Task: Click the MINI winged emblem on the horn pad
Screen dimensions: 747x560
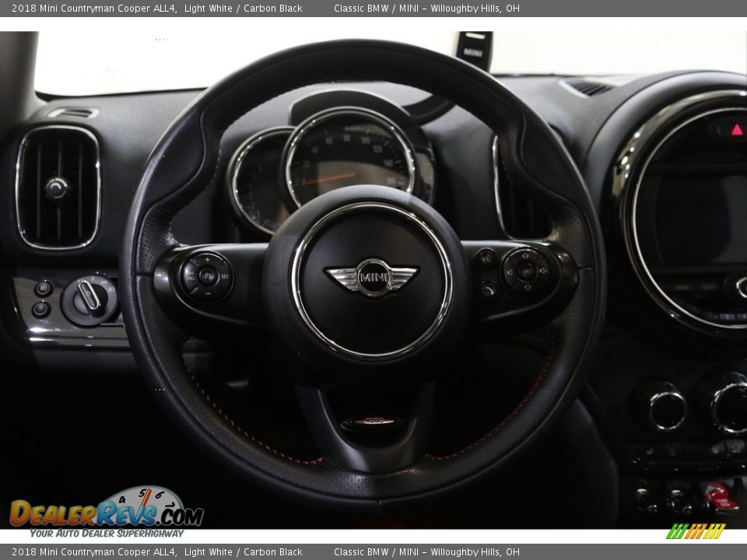Action: point(372,277)
